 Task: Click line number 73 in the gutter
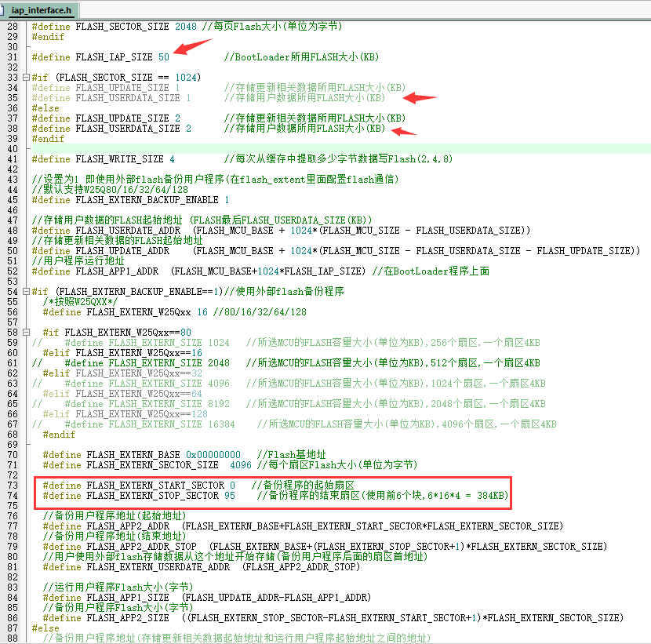coord(11,486)
